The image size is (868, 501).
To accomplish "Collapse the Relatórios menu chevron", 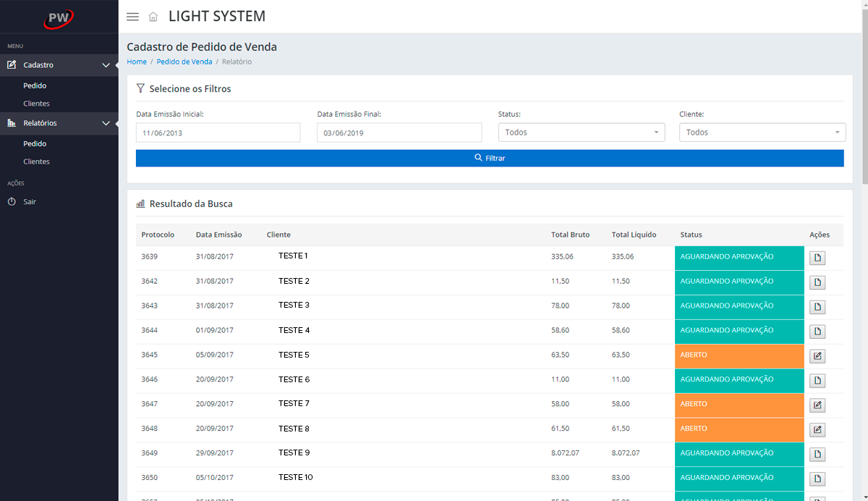I will click(x=106, y=123).
